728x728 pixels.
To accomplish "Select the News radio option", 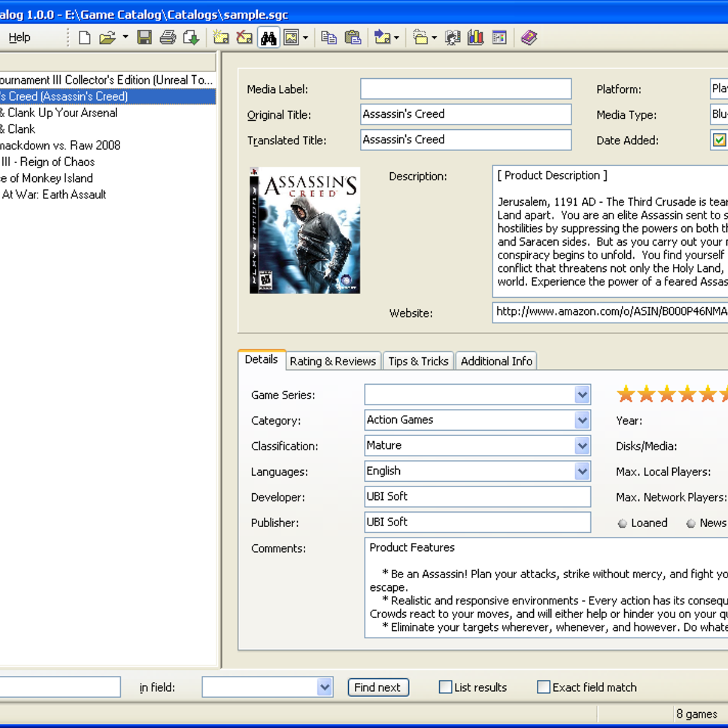I will tap(691, 524).
